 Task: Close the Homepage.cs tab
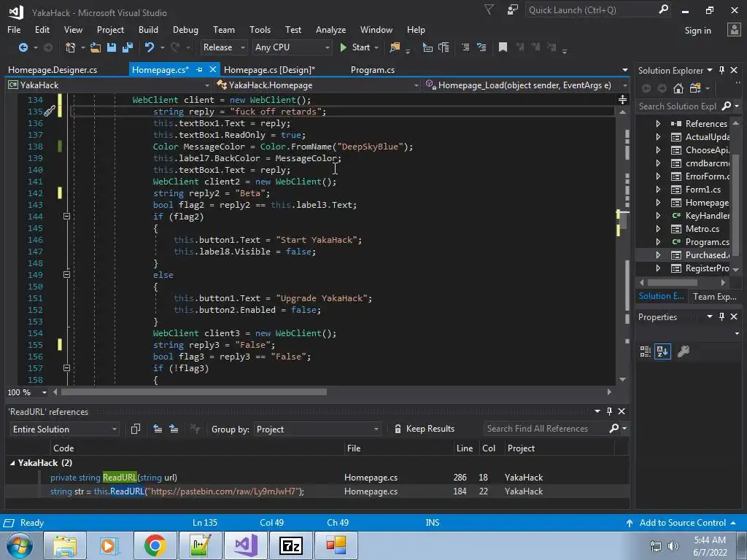coord(213,69)
